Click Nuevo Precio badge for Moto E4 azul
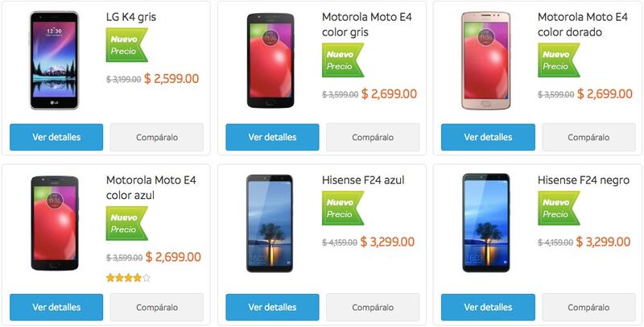 (126, 223)
